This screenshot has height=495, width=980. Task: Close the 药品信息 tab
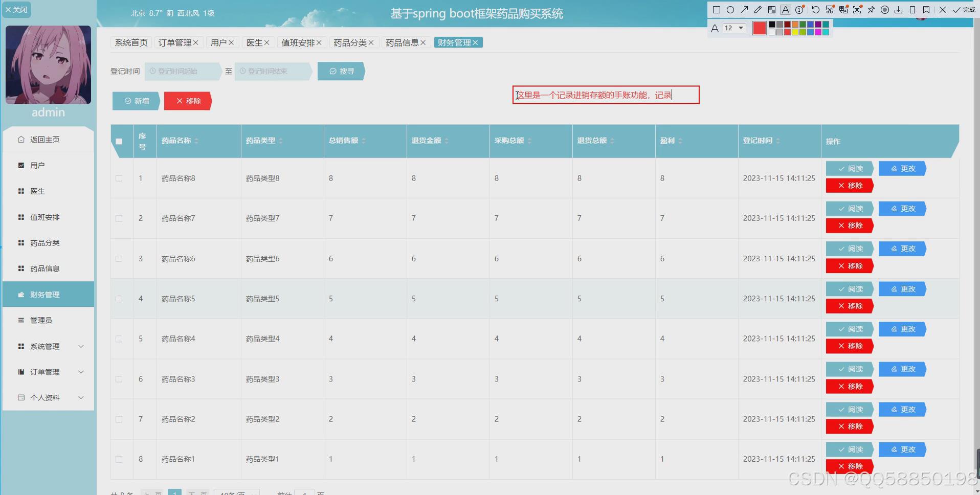[x=423, y=42]
